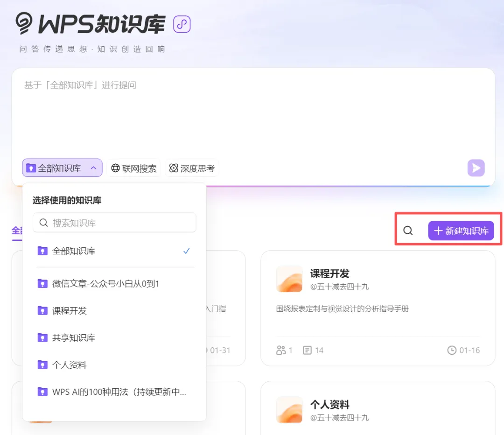This screenshot has height=435, width=504.
Task: Click the 课程开发 card orange thumbnail
Action: click(289, 279)
